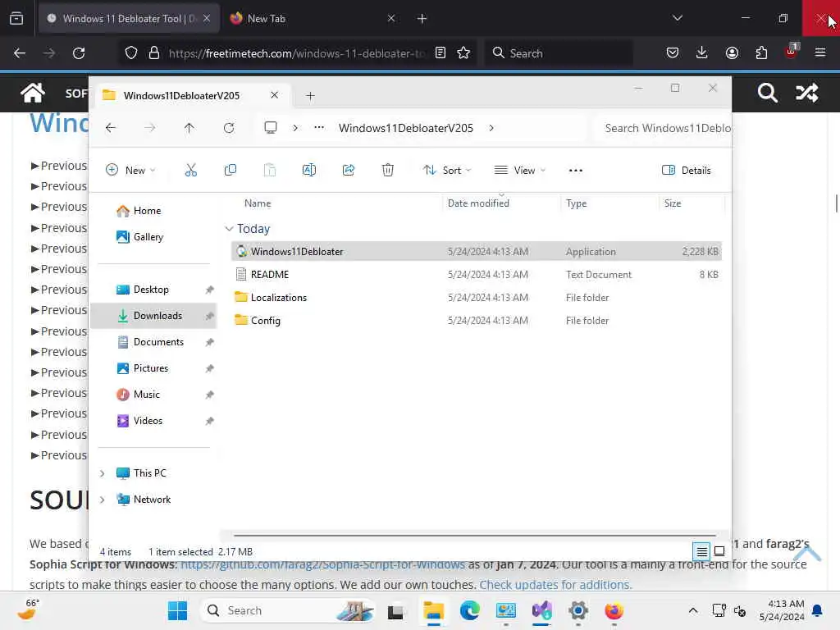Screen dimensions: 840x630
Task: Click the Save to Pocket icon
Action: (x=673, y=52)
